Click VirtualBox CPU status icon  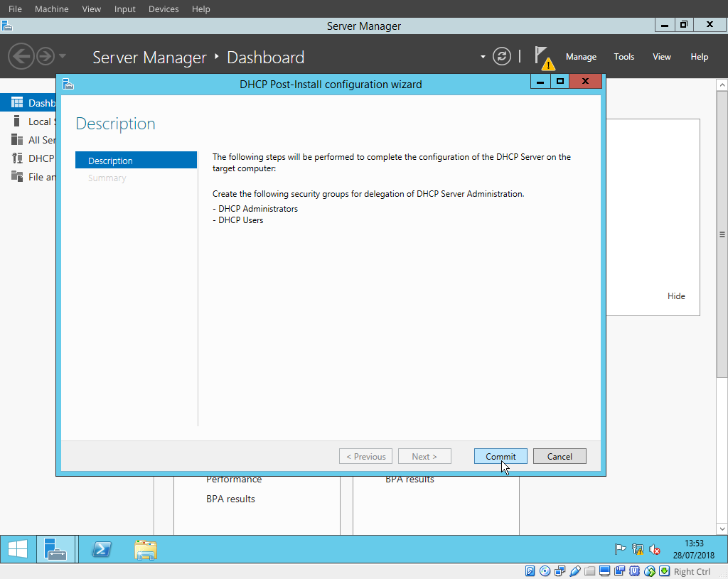pos(634,571)
